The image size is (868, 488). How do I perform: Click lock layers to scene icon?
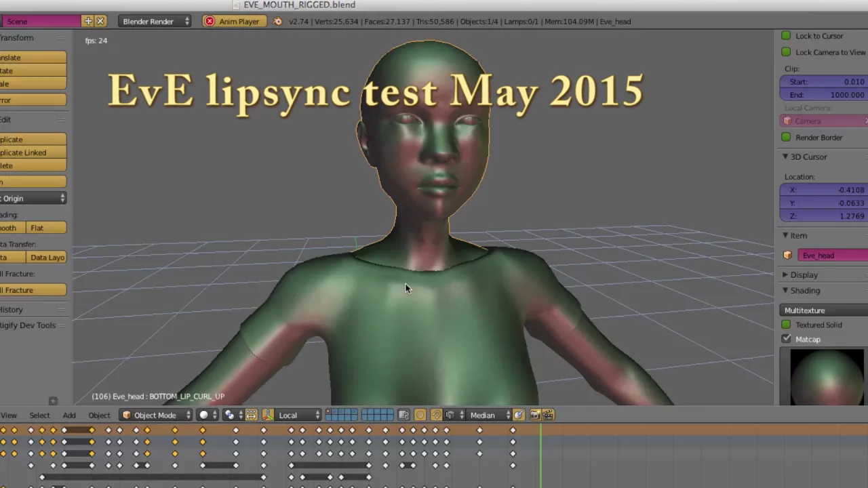coord(403,415)
